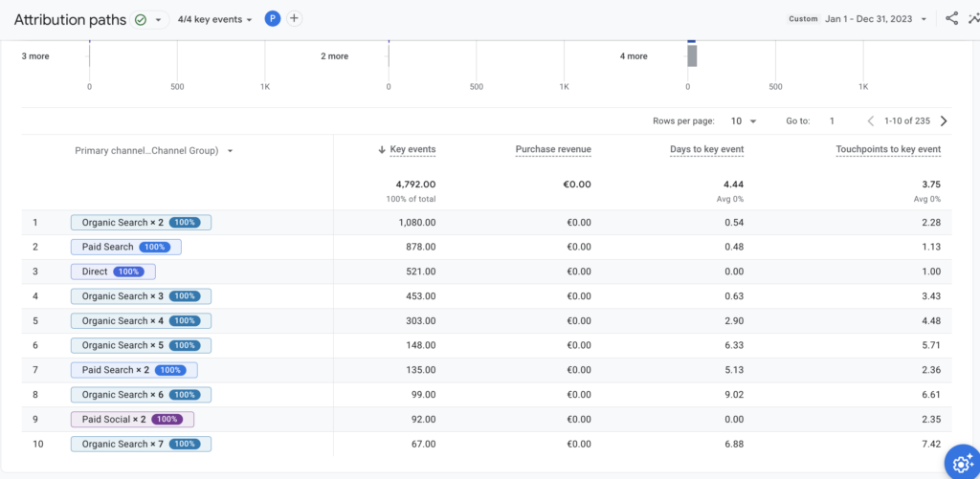Open the dropdown arrow beside the green check
980x479 pixels.
(159, 19)
